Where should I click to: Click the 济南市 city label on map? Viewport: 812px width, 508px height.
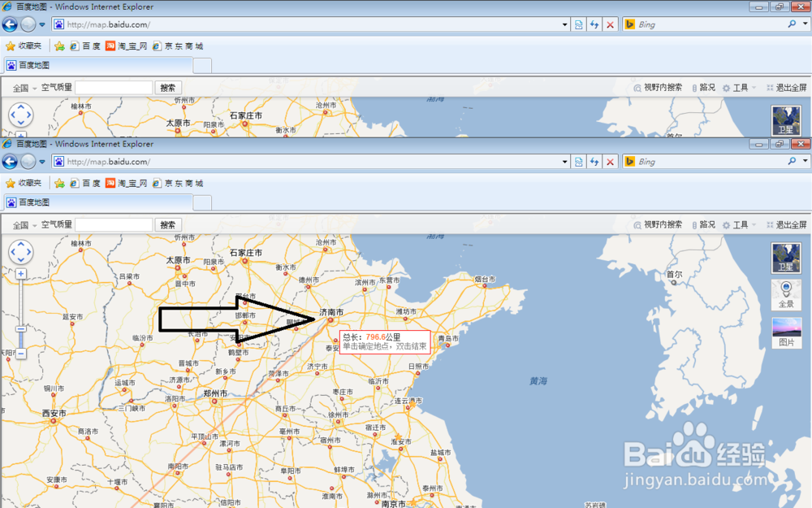pyautogui.click(x=331, y=312)
